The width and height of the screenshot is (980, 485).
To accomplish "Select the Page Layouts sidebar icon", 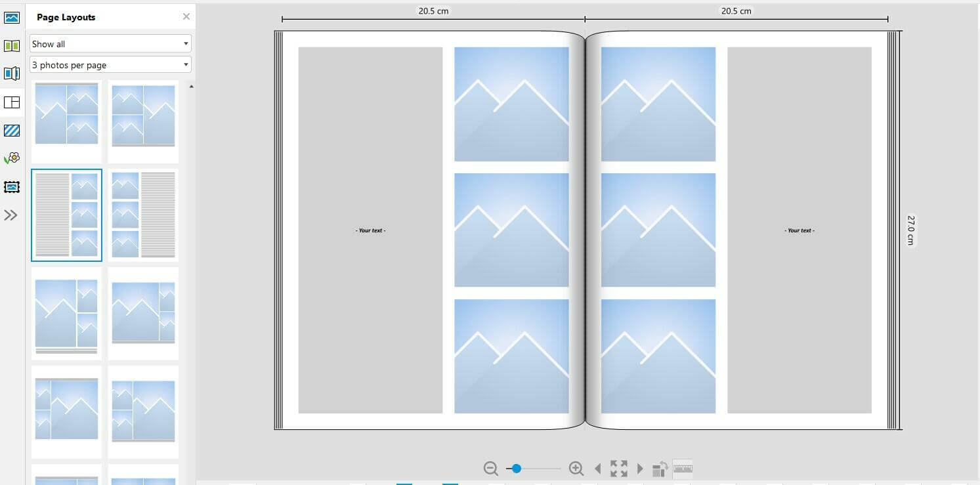I will [x=12, y=102].
